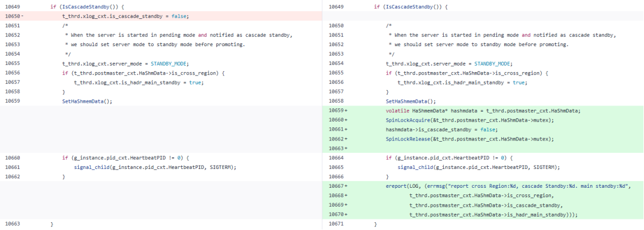Select added line number 10662+
This screenshot has height=230, width=644.
[x=338, y=139]
